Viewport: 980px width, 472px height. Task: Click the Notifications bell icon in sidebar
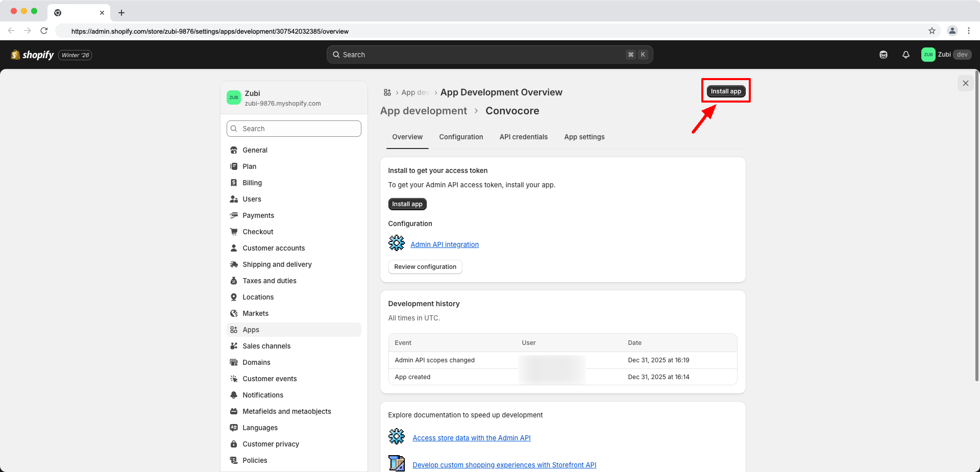[234, 395]
